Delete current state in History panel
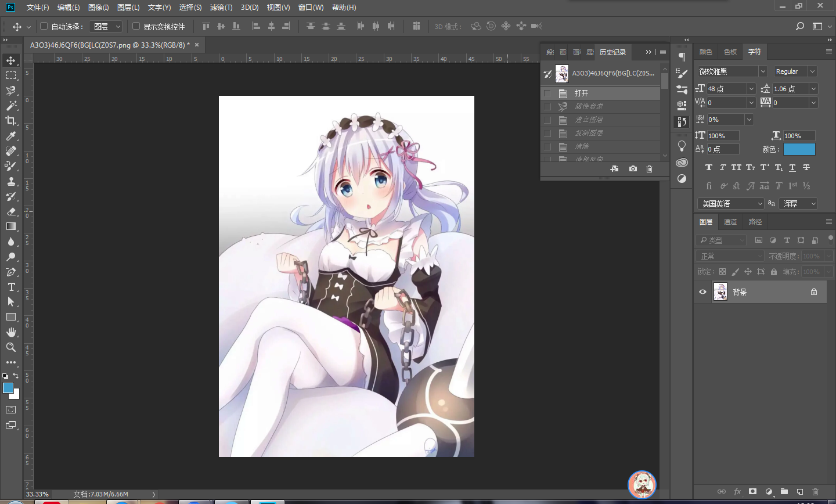 pyautogui.click(x=649, y=169)
